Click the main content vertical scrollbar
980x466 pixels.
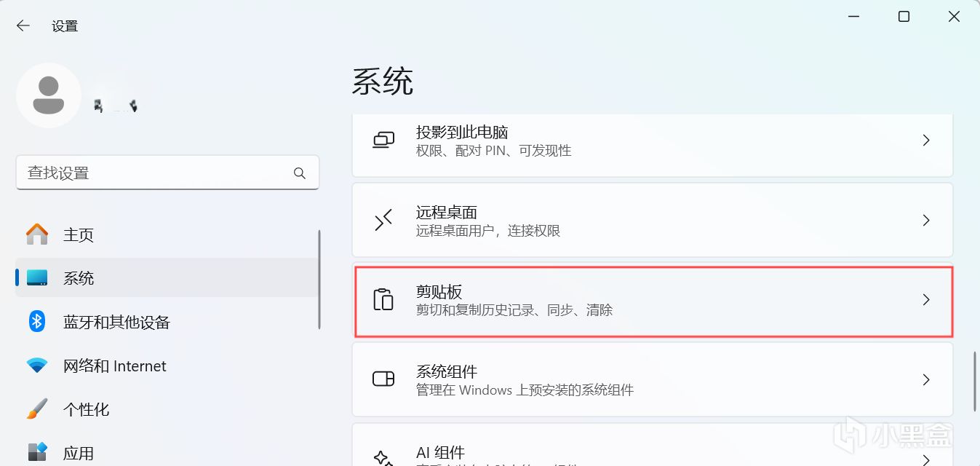pyautogui.click(x=975, y=383)
